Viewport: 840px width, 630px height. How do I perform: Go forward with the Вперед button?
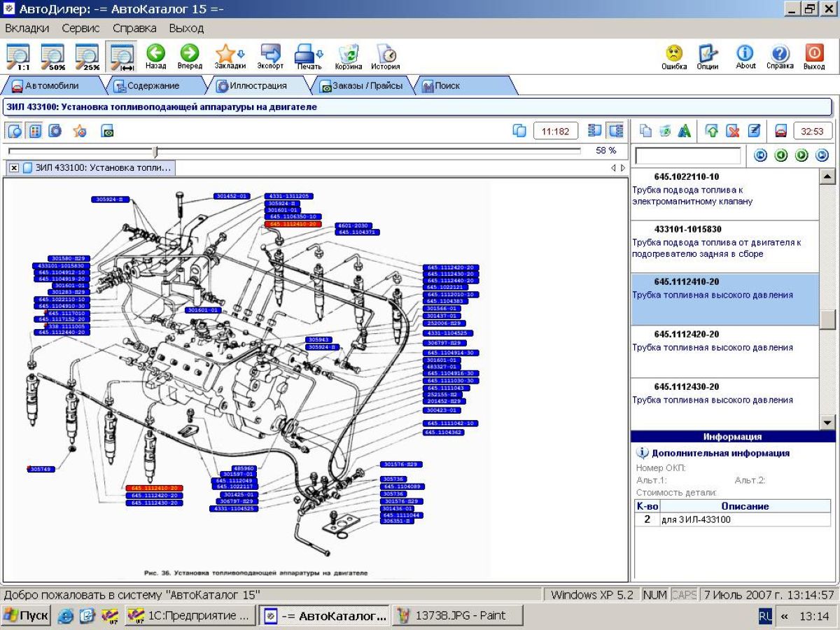point(190,57)
